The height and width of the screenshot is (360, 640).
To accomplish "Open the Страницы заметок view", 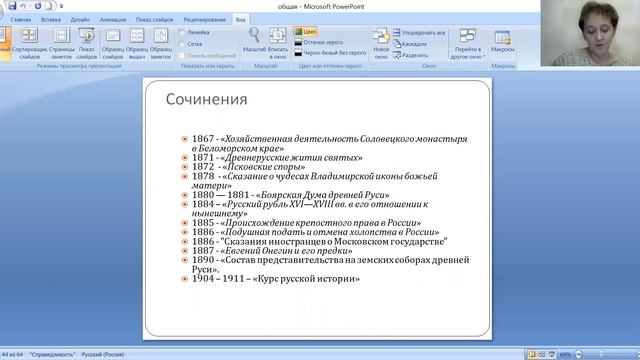I will 62,44.
